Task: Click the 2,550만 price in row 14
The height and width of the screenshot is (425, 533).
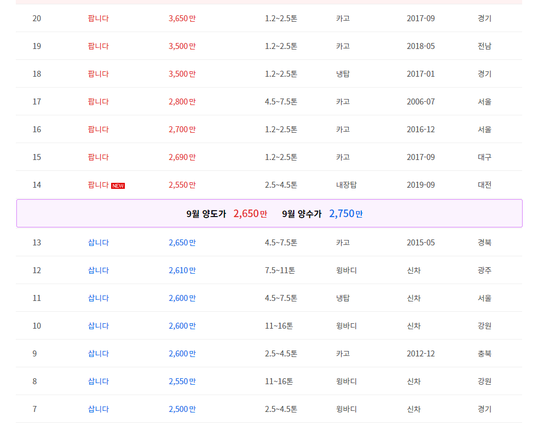Action: pos(182,185)
